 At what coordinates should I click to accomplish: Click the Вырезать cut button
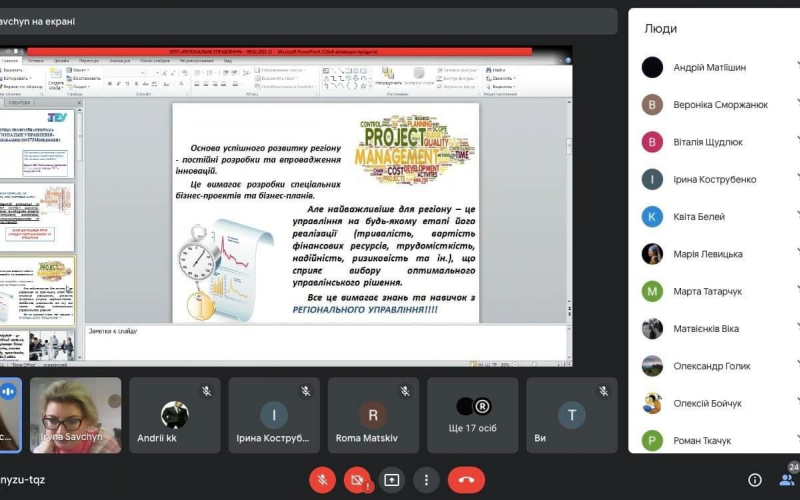pyautogui.click(x=12, y=70)
